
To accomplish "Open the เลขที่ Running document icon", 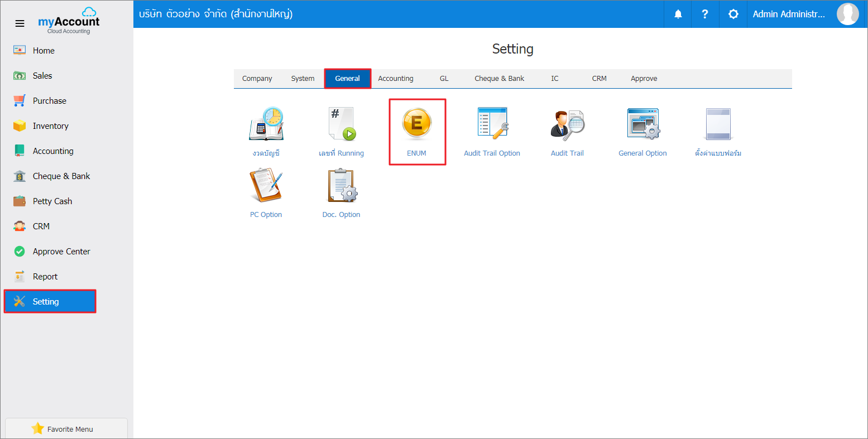I will (x=342, y=124).
